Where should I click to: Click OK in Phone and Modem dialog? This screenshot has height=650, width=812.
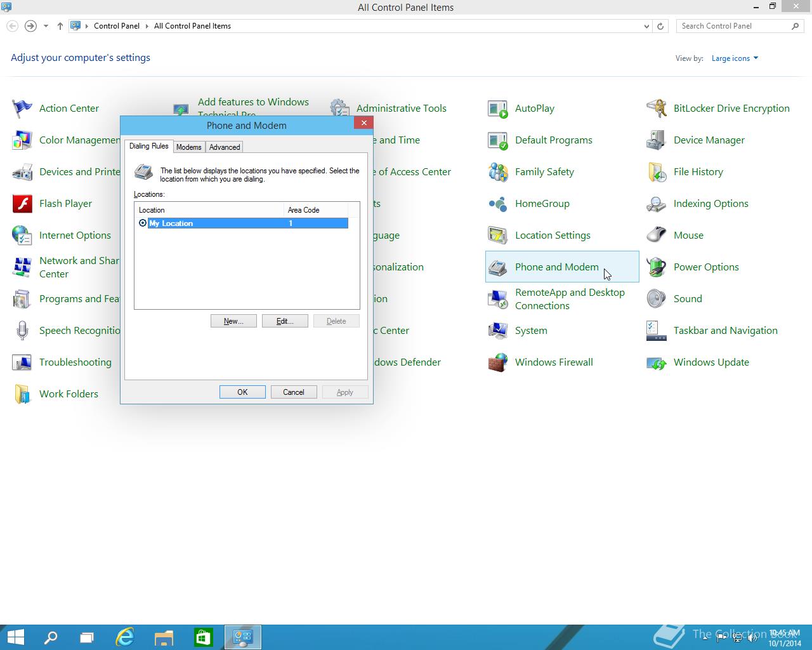(242, 392)
